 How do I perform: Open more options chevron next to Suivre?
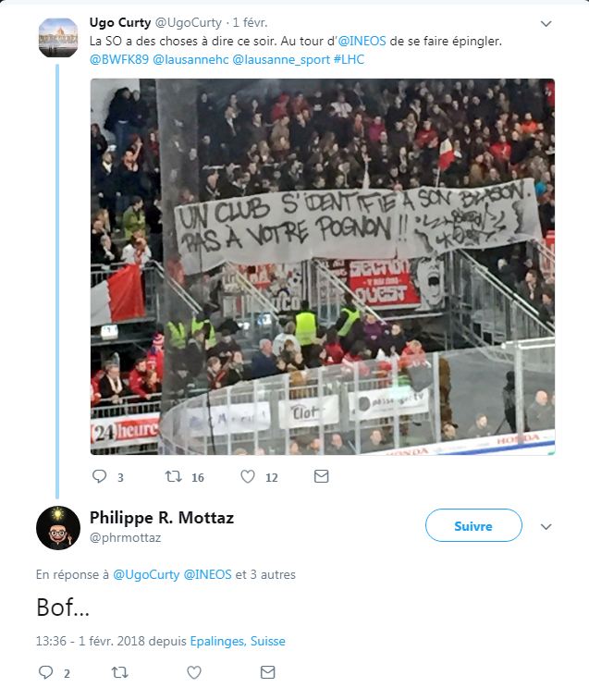tap(546, 527)
